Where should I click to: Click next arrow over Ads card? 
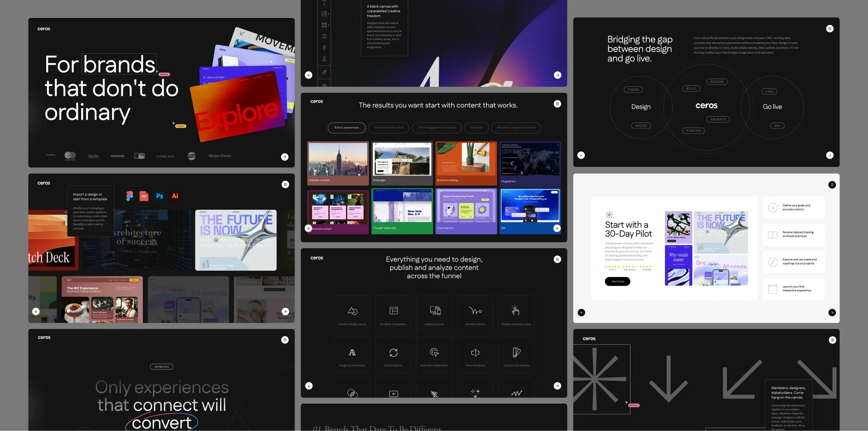pos(557,228)
